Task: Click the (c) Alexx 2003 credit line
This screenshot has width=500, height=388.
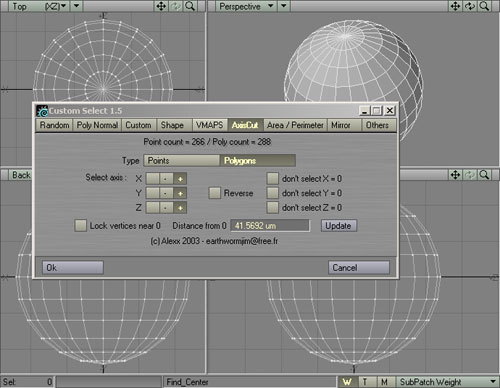Action: click(x=214, y=241)
